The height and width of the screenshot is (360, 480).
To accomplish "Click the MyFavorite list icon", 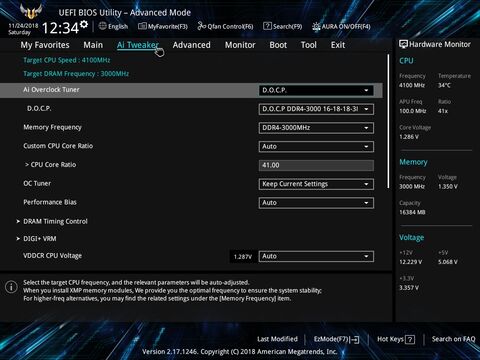I will pos(142,26).
